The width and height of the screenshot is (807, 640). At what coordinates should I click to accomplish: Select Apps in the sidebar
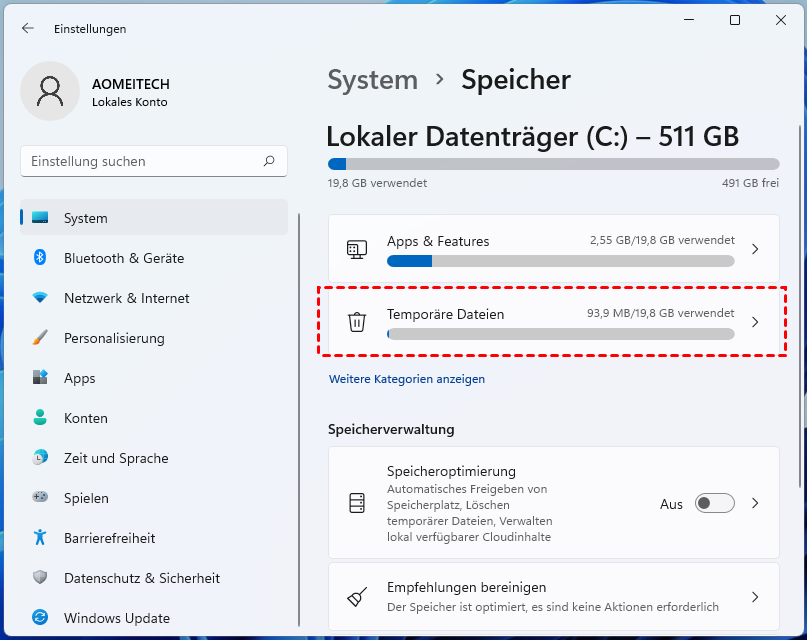(x=80, y=378)
